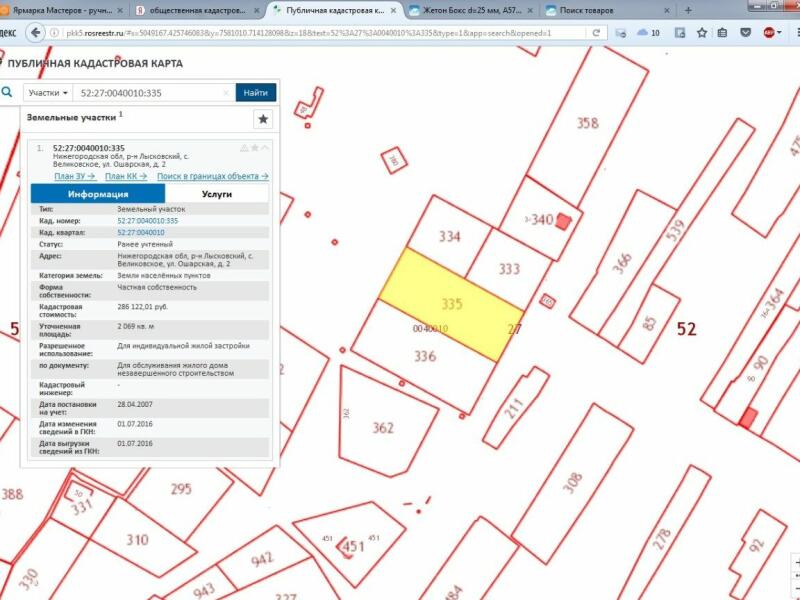Click the status value Ранее учтенный
The width and height of the screenshot is (800, 600).
coord(145,244)
